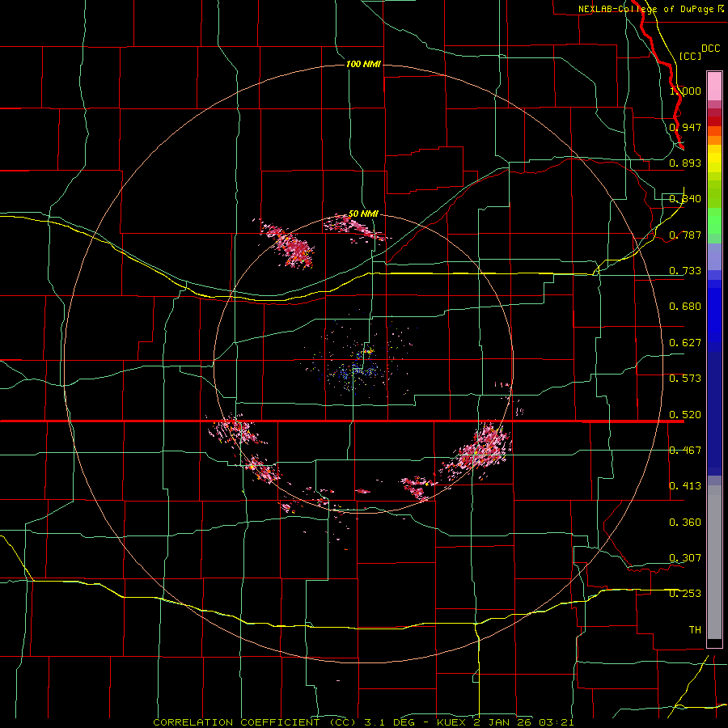Click the DCC label near top right
Viewport: 728px width, 728px height.
pyautogui.click(x=711, y=49)
